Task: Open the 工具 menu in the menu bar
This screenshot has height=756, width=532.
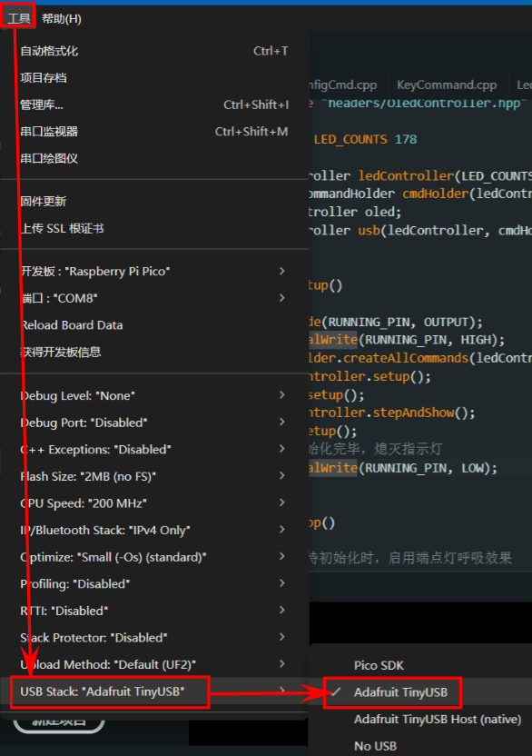Action: click(19, 18)
